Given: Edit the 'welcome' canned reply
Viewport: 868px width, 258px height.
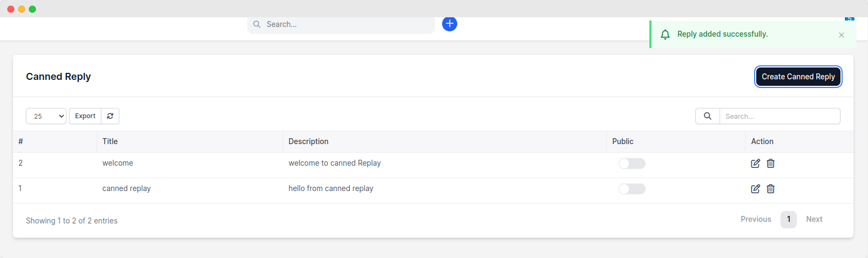Looking at the screenshot, I should [755, 164].
